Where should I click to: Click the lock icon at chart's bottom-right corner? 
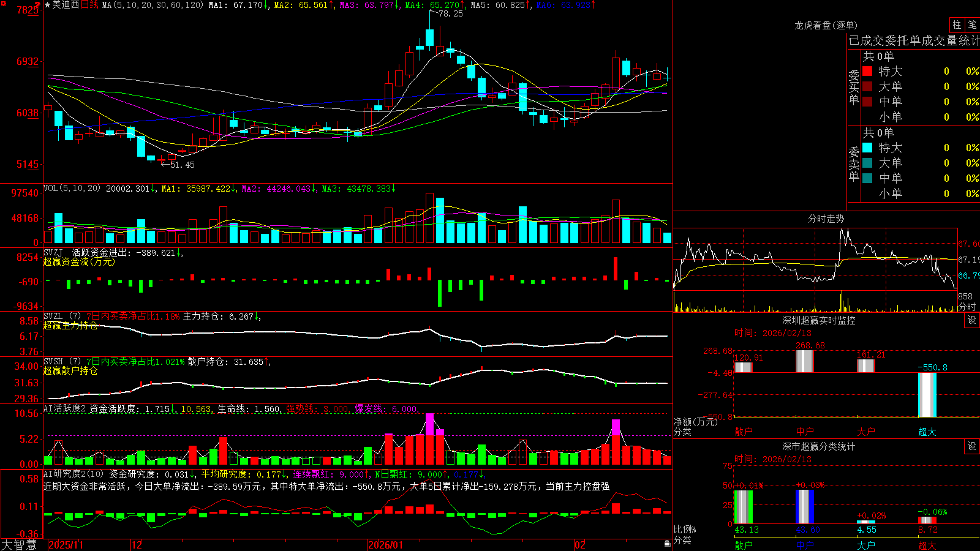(668, 544)
